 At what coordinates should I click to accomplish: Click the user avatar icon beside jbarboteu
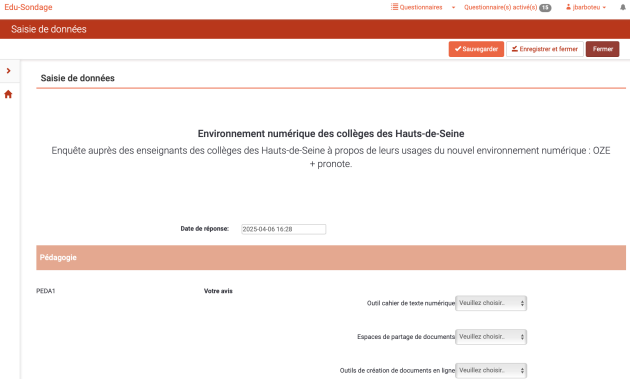tap(569, 7)
